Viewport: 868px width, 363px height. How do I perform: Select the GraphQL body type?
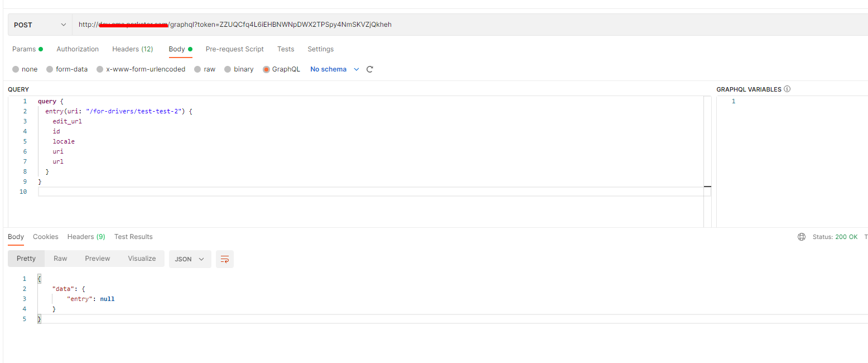(x=281, y=69)
